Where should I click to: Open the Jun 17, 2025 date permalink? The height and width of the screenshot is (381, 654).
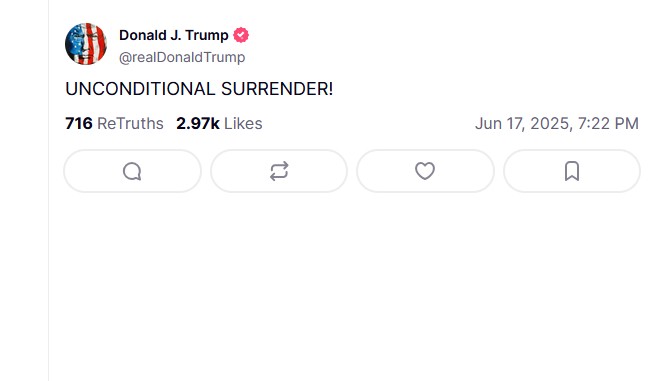[522, 124]
